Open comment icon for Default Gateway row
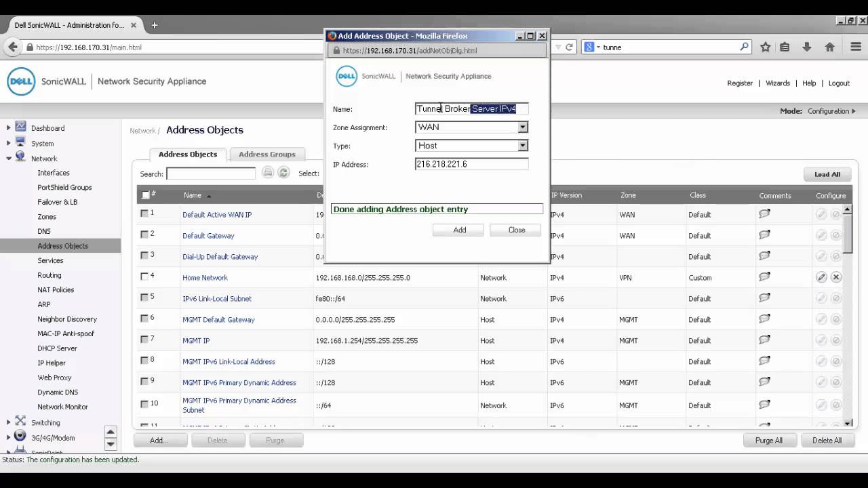 click(764, 235)
